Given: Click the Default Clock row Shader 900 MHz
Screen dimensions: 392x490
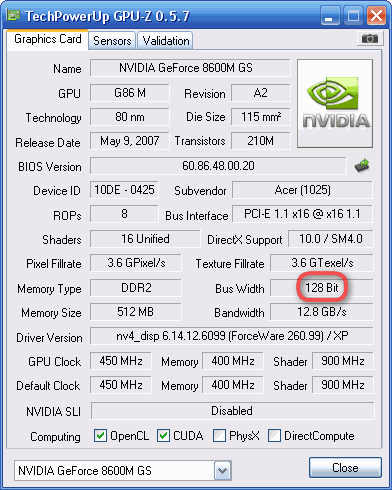Looking at the screenshot, I should (x=343, y=385).
